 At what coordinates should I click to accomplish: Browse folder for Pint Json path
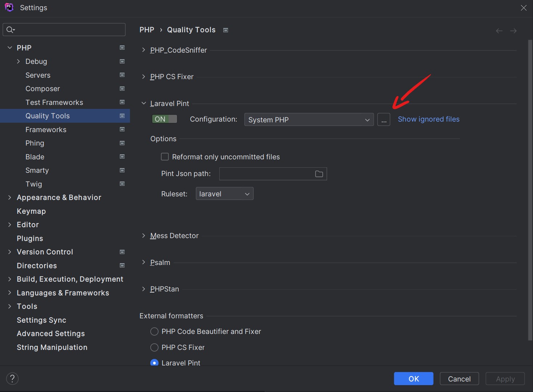[x=319, y=174]
